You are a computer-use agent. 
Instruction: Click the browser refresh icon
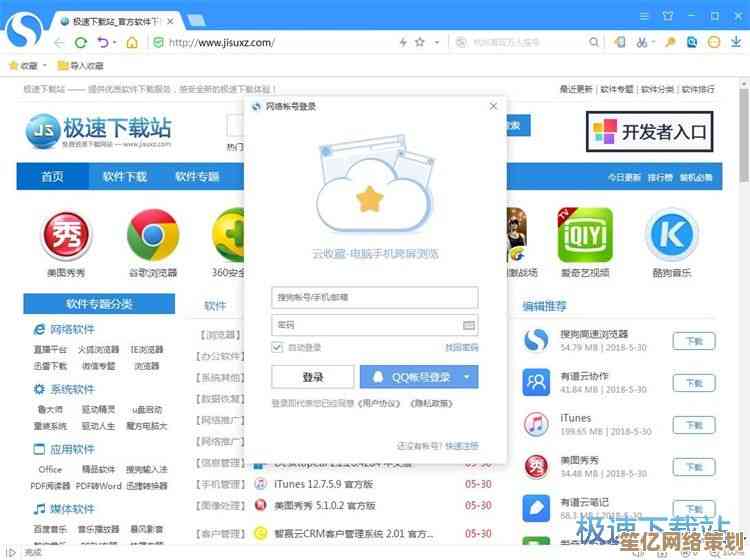(81, 42)
